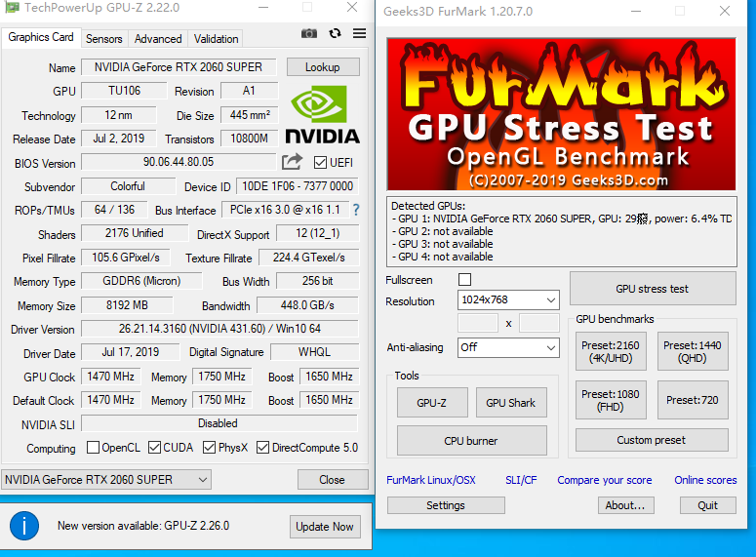Open the Anti-aliasing dropdown
The height and width of the screenshot is (557, 756).
pyautogui.click(x=508, y=347)
